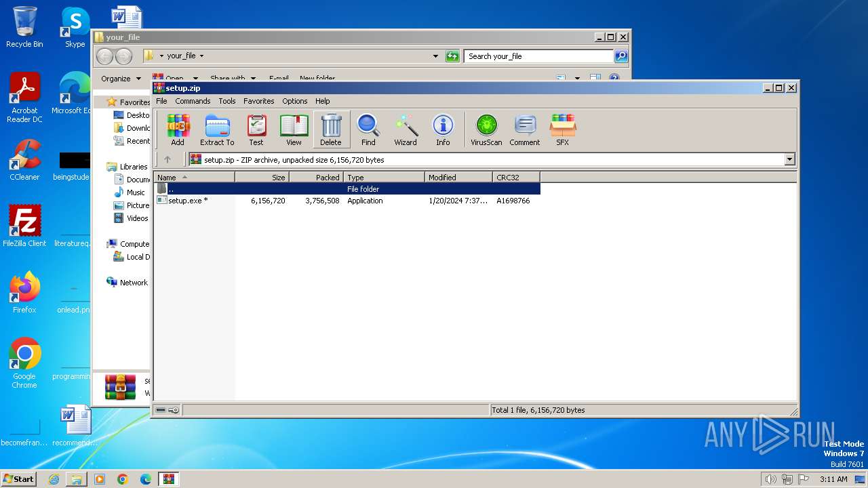Click the Start button
868x488 pixels.
tap(18, 479)
